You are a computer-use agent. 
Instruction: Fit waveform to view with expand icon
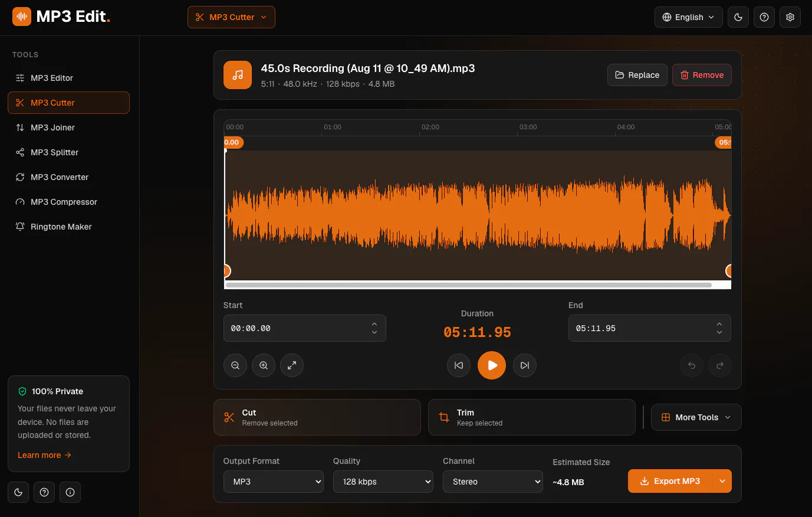292,365
